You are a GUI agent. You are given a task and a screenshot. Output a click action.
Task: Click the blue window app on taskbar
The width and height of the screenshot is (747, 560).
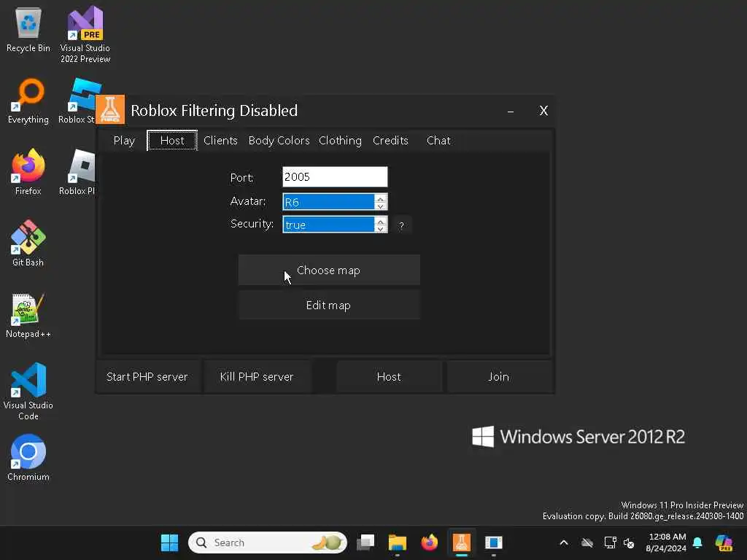pos(494,542)
